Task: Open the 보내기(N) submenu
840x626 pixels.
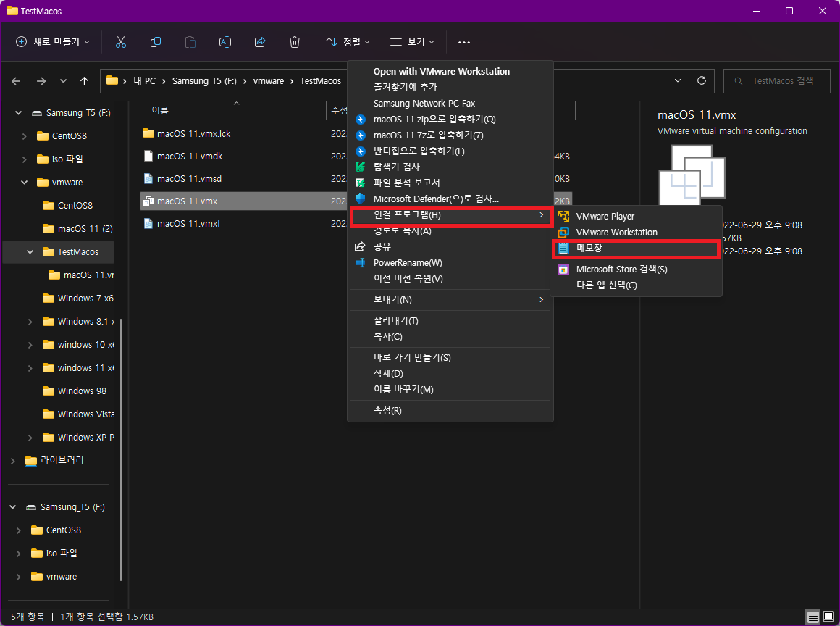Action: click(450, 300)
